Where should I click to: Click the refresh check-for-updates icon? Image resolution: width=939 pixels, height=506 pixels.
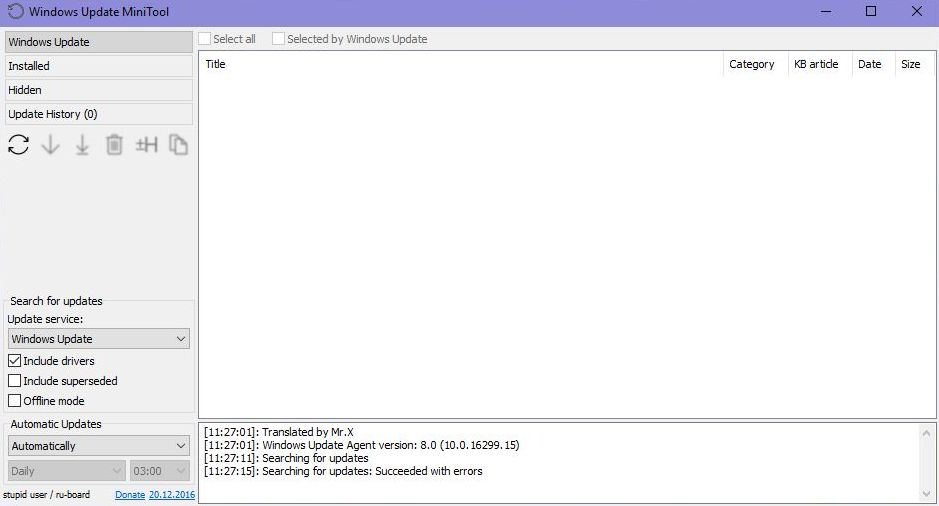tap(19, 144)
